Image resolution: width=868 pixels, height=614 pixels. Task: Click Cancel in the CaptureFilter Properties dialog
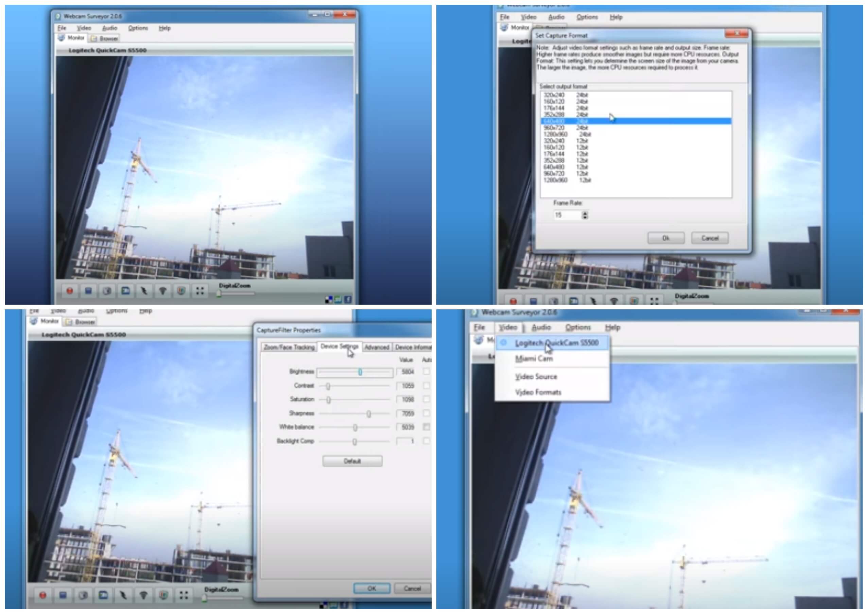(x=412, y=589)
